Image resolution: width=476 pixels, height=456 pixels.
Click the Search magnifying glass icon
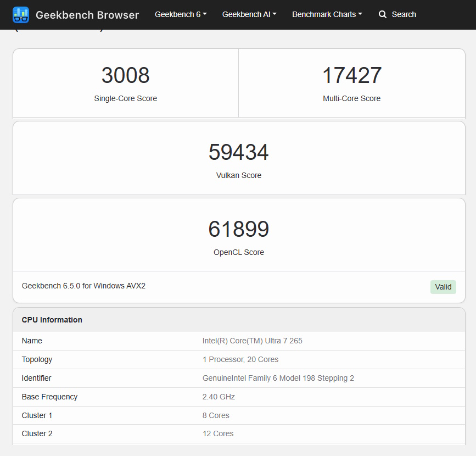[383, 14]
